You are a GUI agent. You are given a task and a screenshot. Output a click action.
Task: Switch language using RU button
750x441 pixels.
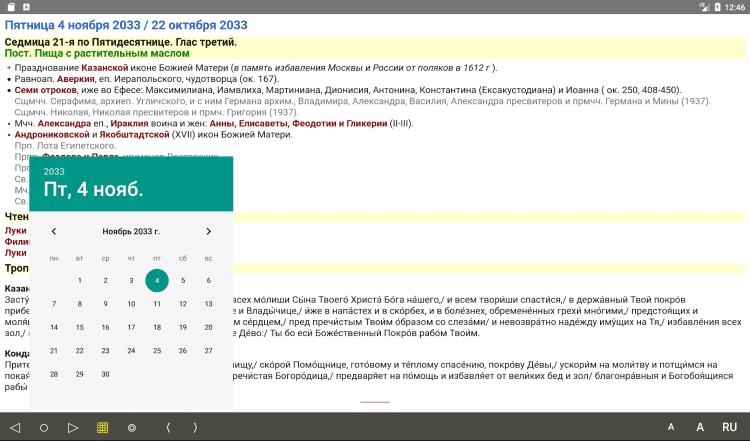(729, 427)
